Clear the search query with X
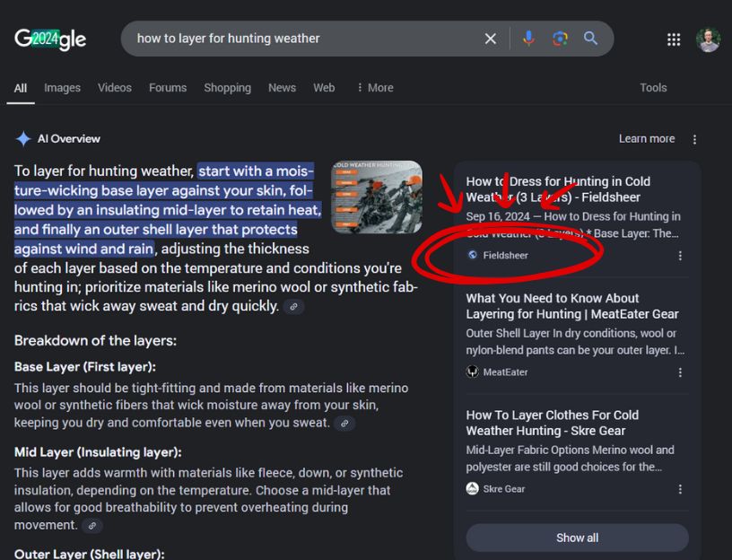 click(490, 39)
